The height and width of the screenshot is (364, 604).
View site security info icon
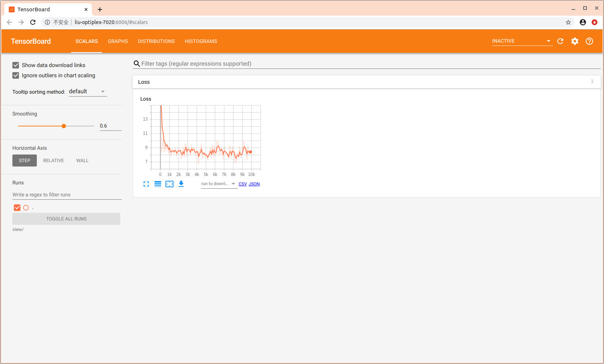[x=47, y=22]
